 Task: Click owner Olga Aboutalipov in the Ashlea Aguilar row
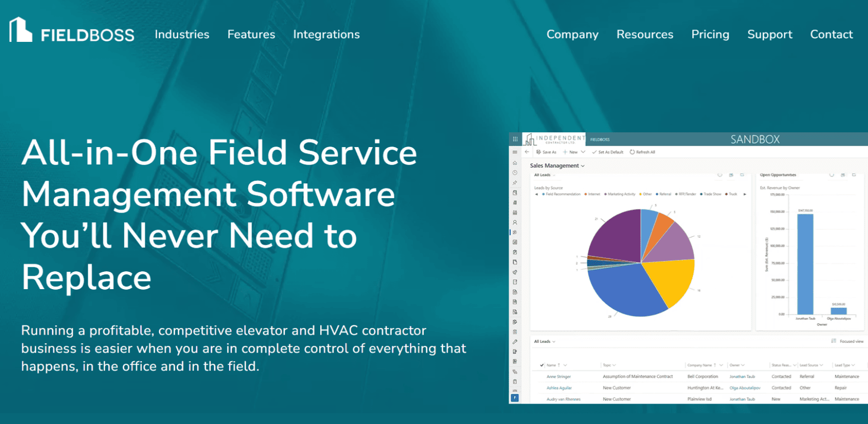click(x=745, y=388)
